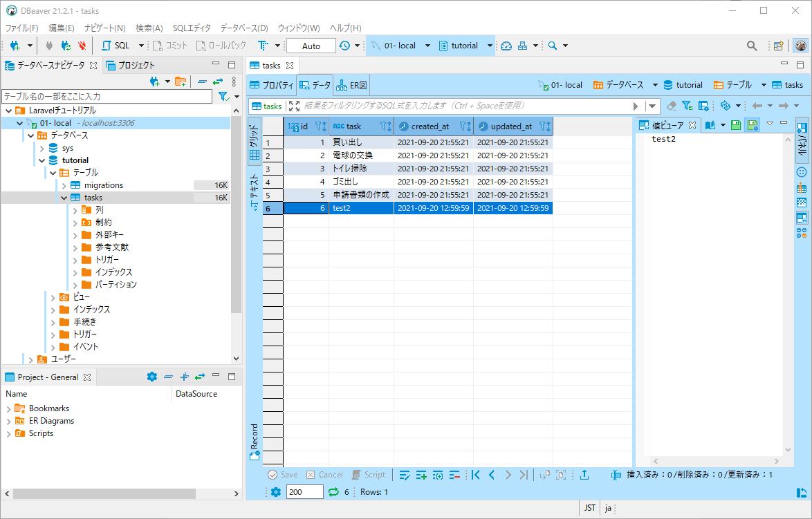This screenshot has width=812, height=519.
Task: Click the refresh icon above value viewer
Action: pos(726,106)
